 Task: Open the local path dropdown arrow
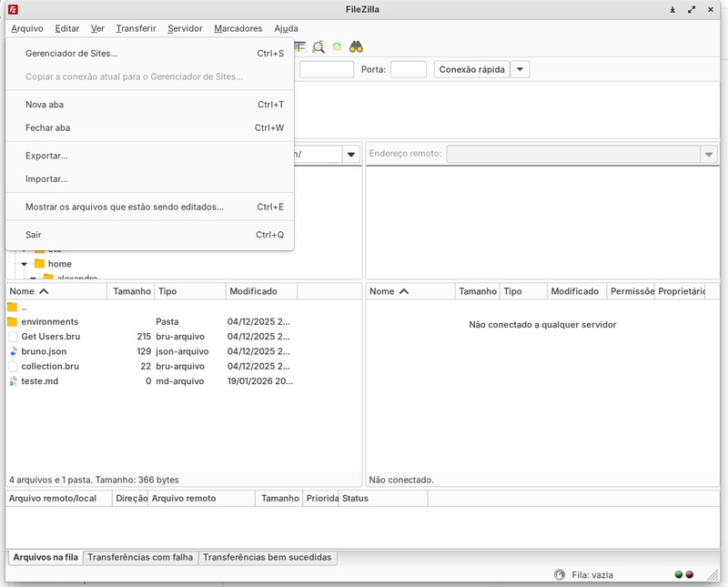[351, 154]
